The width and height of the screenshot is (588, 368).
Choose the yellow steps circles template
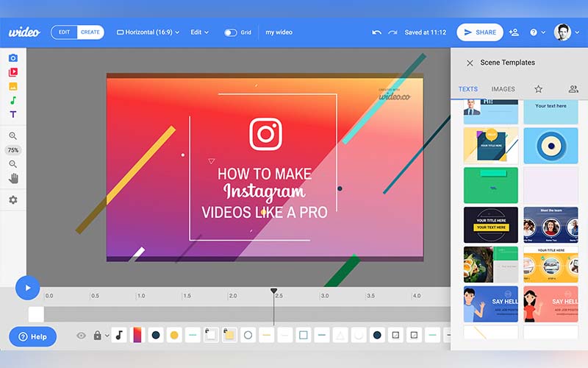(551, 264)
